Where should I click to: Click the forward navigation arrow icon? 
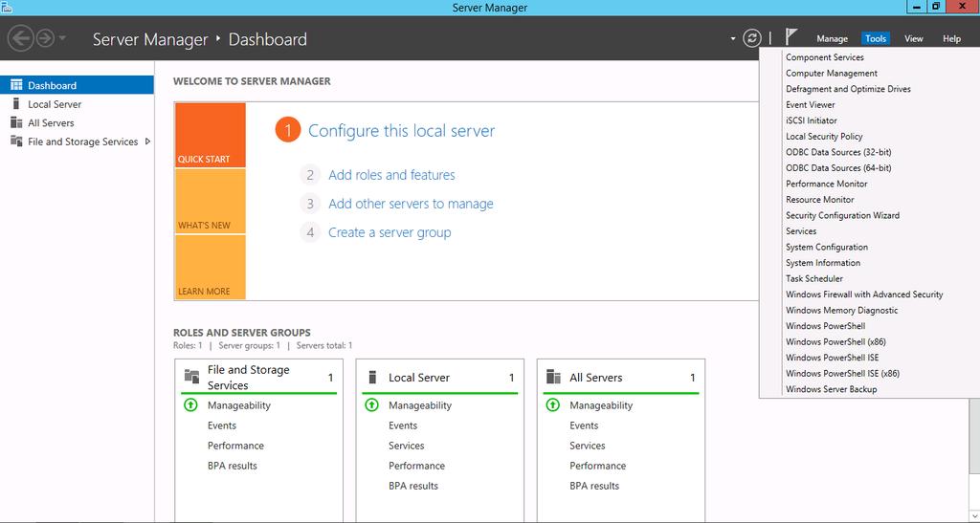click(45, 38)
